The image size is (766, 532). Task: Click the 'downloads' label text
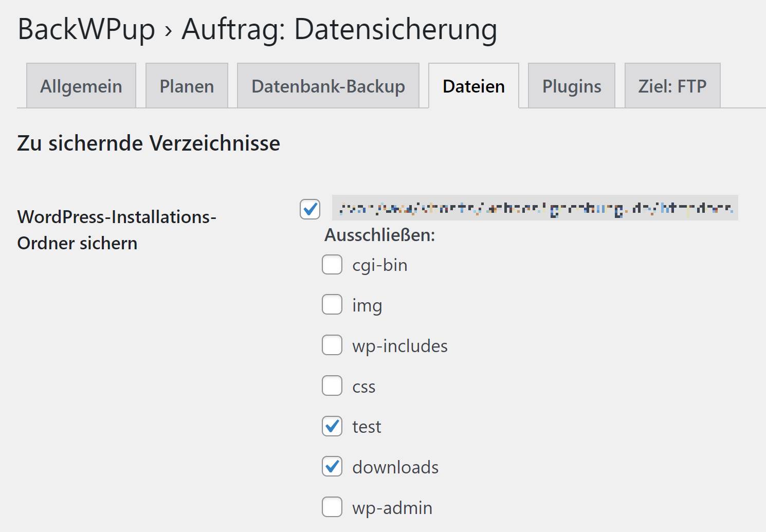(395, 467)
